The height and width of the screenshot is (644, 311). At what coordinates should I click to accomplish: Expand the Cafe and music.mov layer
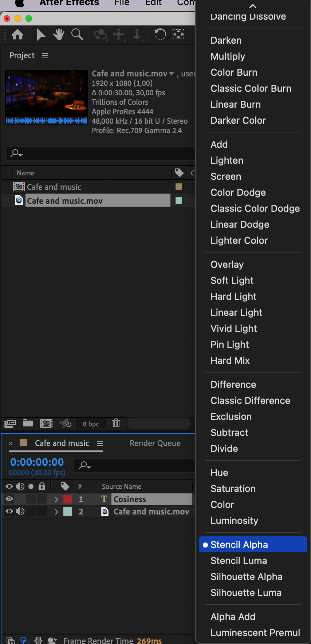tap(56, 512)
